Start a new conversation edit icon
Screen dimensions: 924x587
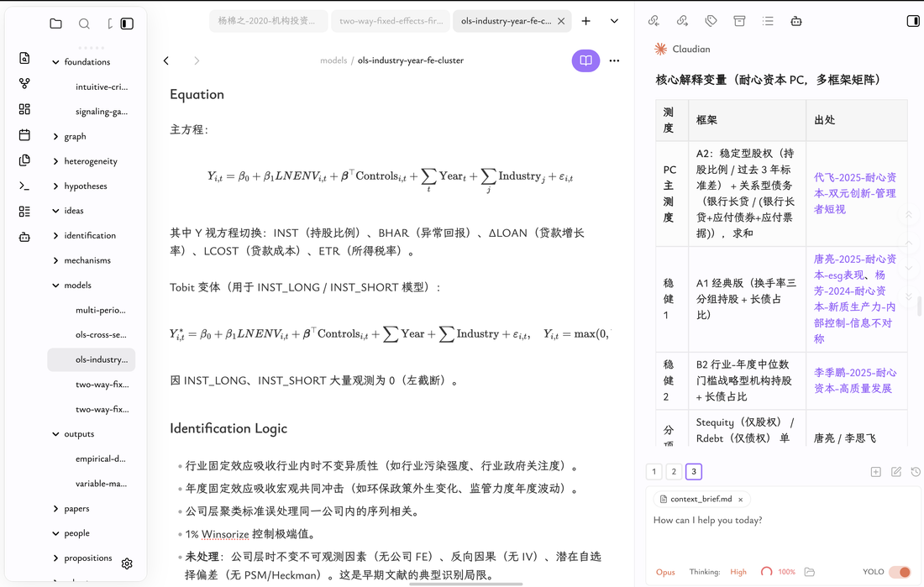[895, 471]
